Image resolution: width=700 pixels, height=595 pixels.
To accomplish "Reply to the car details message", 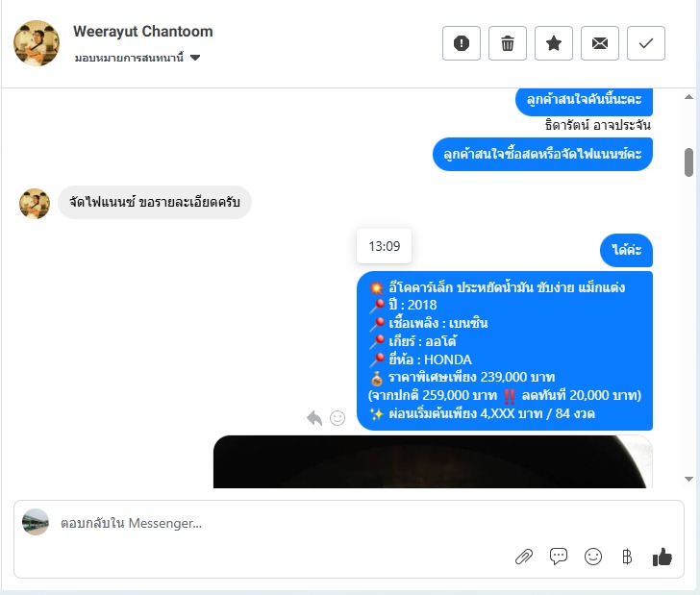I will tap(314, 418).
